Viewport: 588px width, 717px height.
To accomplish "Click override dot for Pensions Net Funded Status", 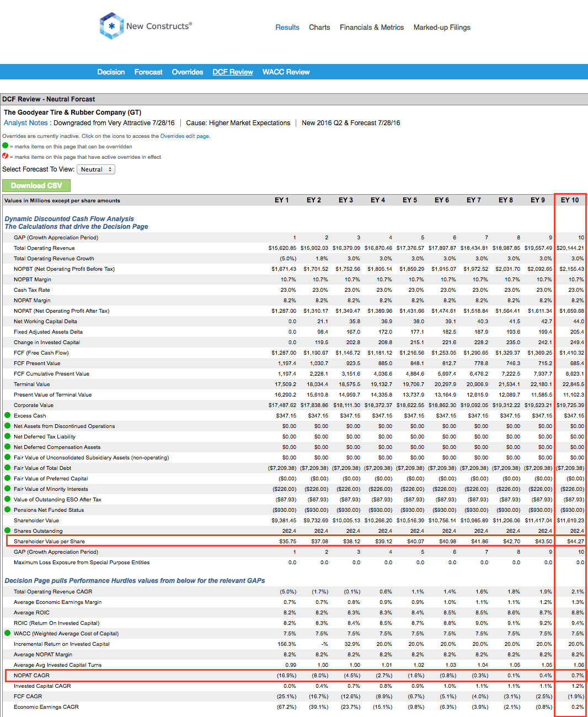I will coord(8,510).
